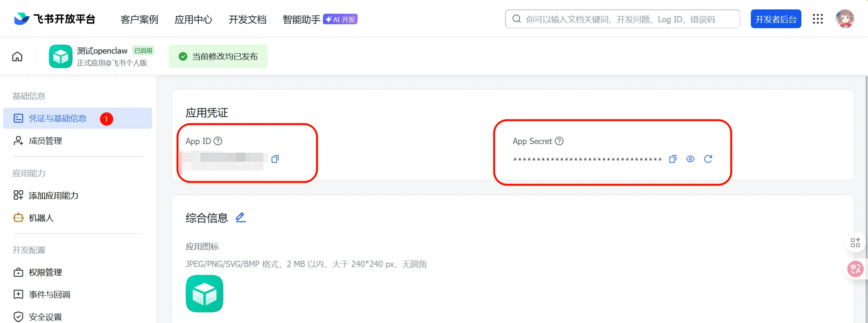
Task: Open the nine-dot apps grid menu
Action: [818, 19]
